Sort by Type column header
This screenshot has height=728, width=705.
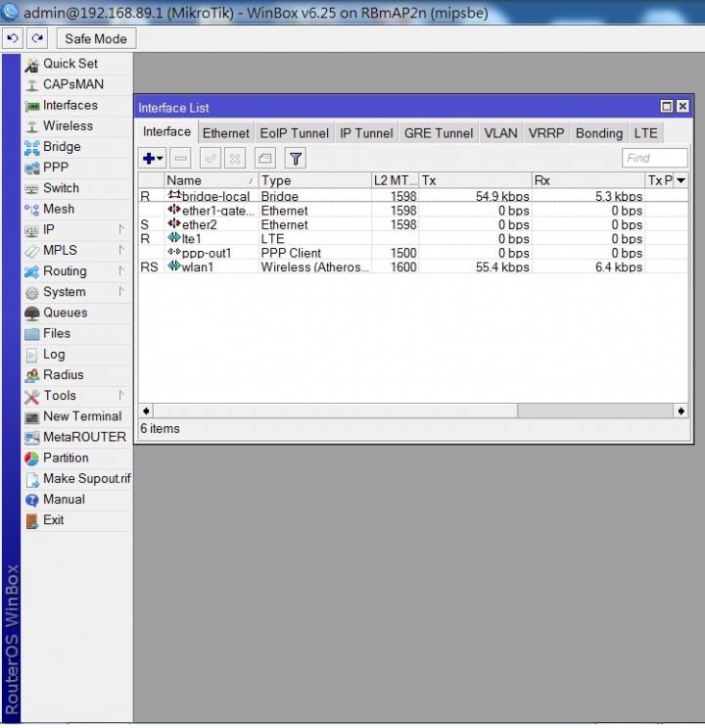(x=315, y=180)
